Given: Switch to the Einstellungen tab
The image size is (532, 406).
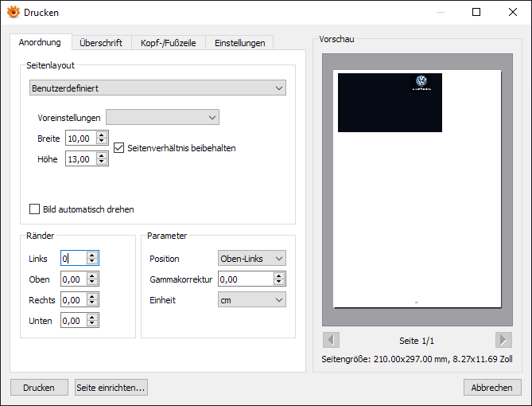Looking at the screenshot, I should (x=240, y=43).
